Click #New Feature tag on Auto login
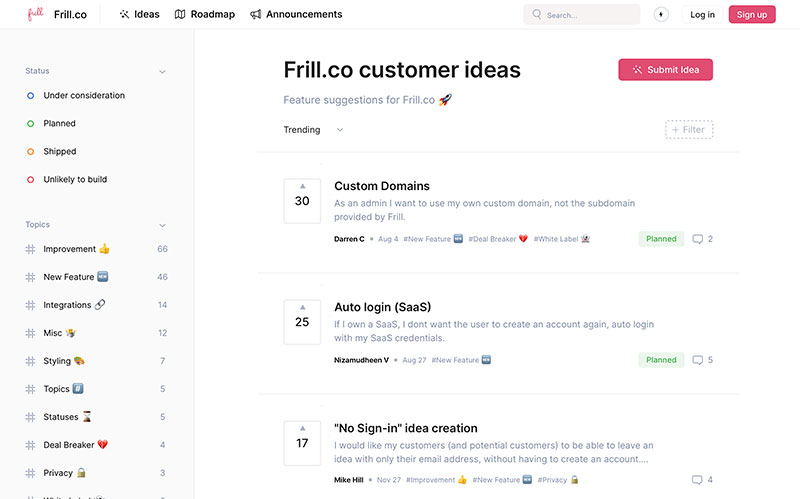Image resolution: width=800 pixels, height=499 pixels. (461, 360)
